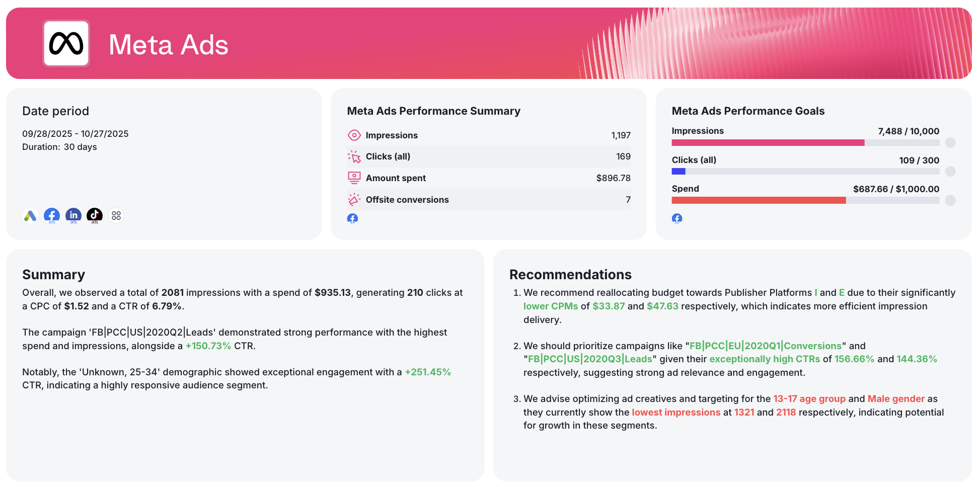The height and width of the screenshot is (487, 980).
Task: Toggle the indicator beside Clicks goal bar
Action: click(950, 171)
